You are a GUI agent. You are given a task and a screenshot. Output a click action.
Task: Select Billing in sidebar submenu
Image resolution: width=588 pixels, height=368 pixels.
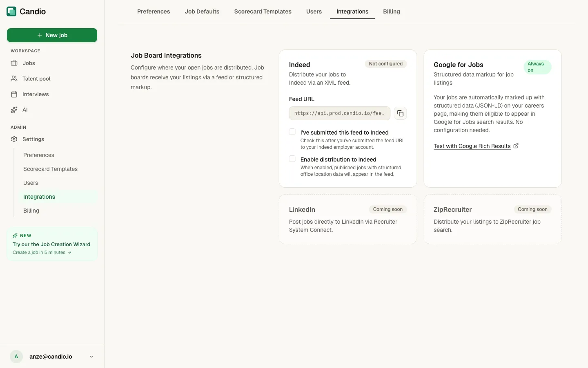[x=58, y=211]
